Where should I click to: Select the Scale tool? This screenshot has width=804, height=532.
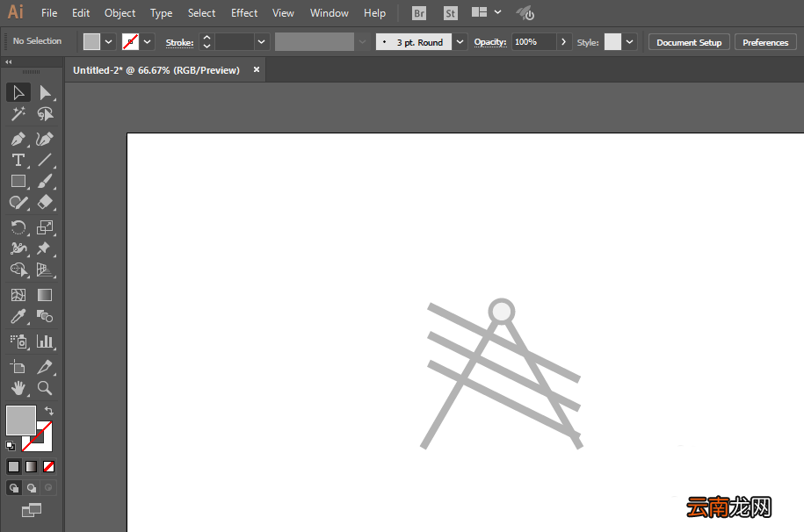(x=45, y=227)
